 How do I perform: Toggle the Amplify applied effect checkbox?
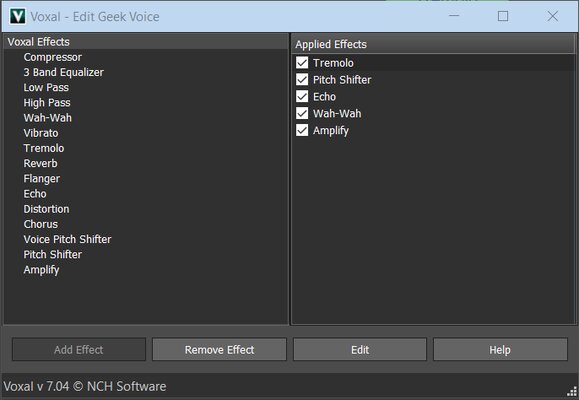302,130
